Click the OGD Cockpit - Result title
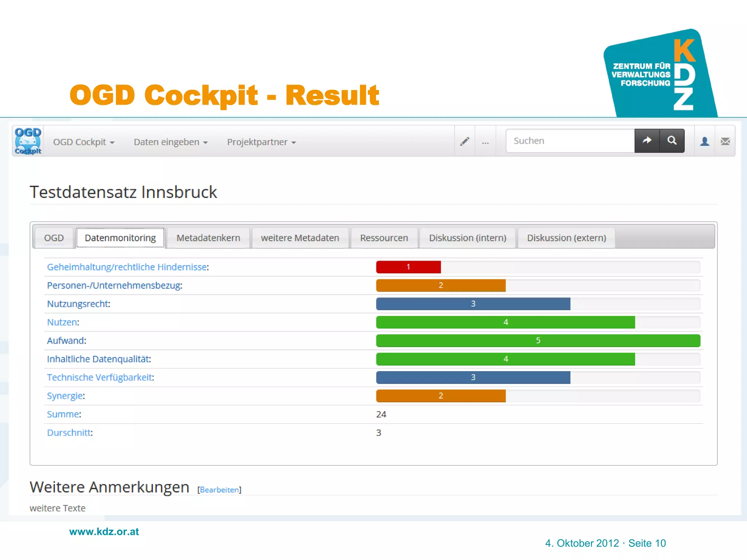Image resolution: width=747 pixels, height=560 pixels. coord(224,95)
